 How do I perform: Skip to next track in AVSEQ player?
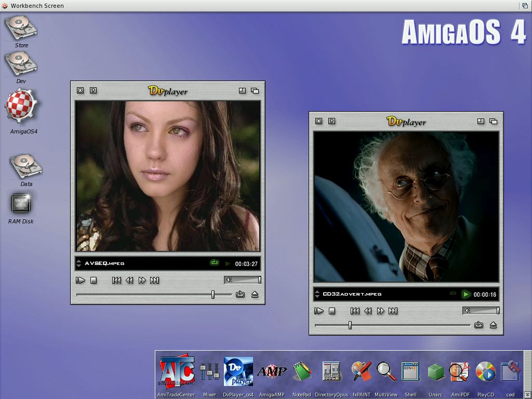[x=154, y=280]
